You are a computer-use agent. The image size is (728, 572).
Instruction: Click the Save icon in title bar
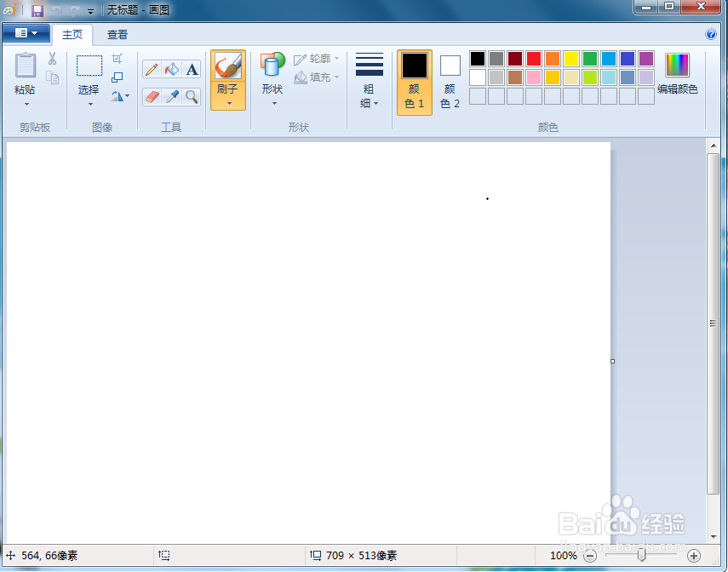click(x=37, y=10)
